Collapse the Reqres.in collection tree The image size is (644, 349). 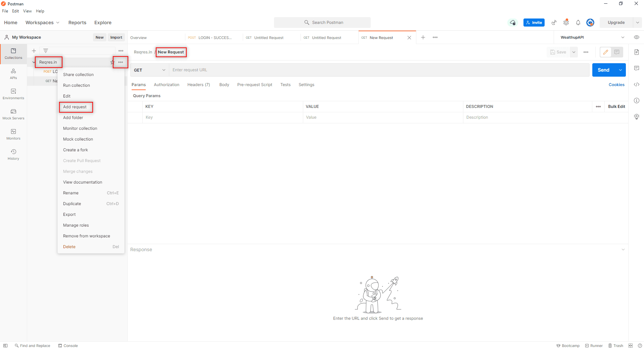point(34,62)
